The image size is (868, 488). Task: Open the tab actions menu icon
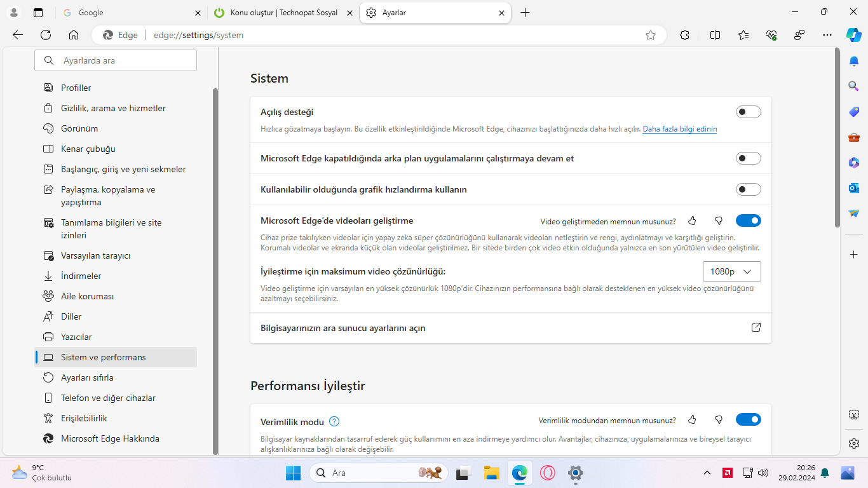click(x=38, y=13)
